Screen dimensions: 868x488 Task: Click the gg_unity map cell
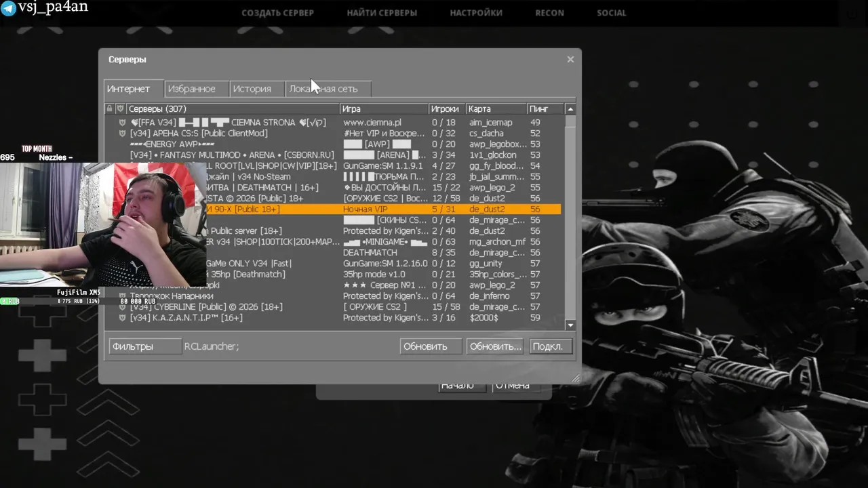click(x=486, y=264)
